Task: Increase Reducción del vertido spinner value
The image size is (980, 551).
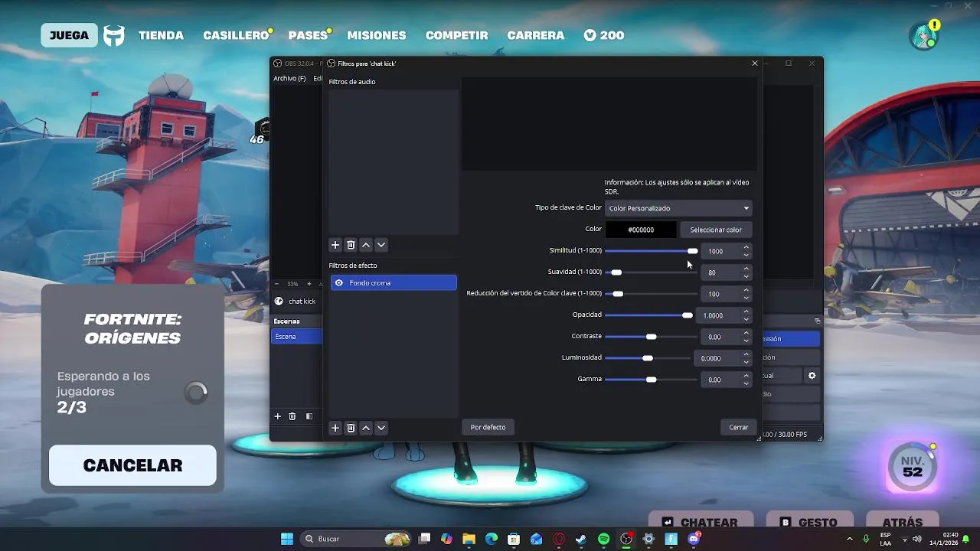Action: pyautogui.click(x=746, y=290)
